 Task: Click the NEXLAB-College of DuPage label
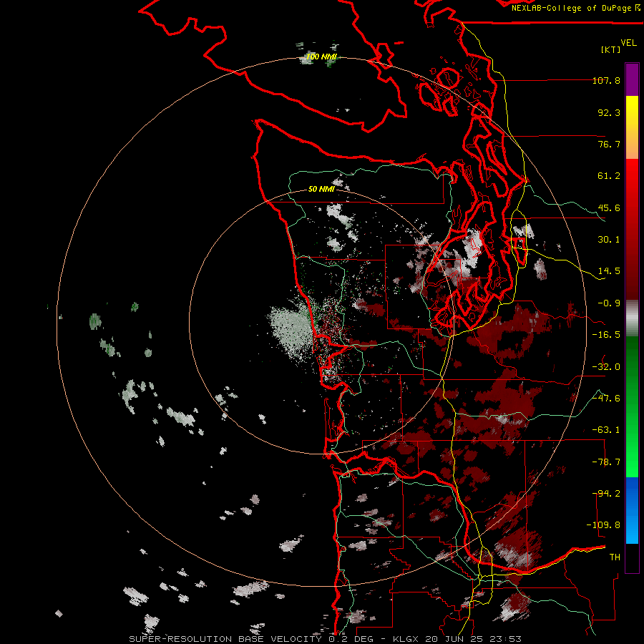point(572,8)
